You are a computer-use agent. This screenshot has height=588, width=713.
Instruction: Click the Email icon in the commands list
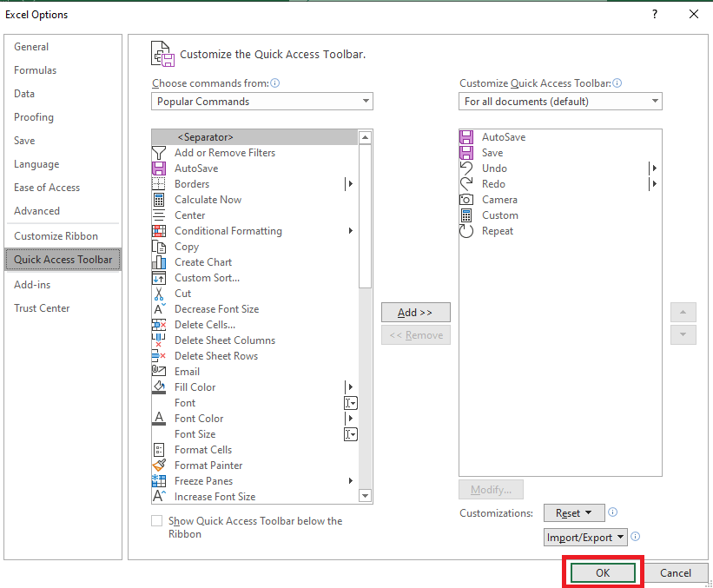tap(159, 372)
